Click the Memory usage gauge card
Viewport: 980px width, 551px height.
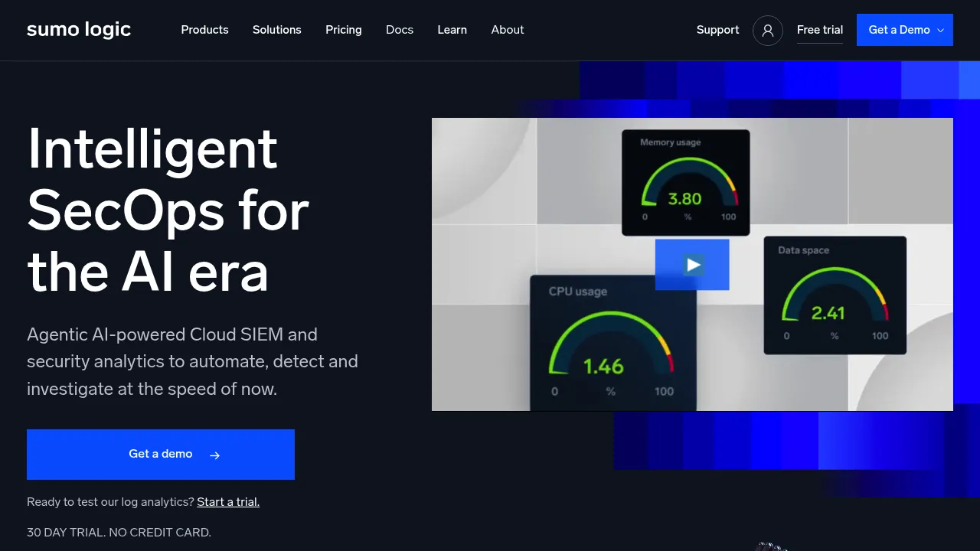tap(685, 182)
